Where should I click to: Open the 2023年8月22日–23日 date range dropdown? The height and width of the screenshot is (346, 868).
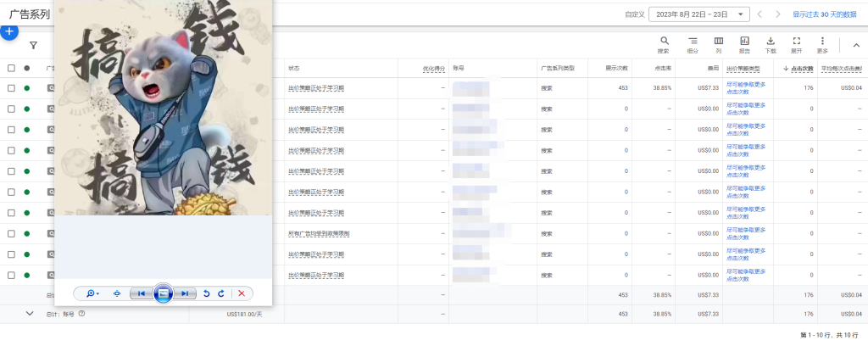click(699, 14)
